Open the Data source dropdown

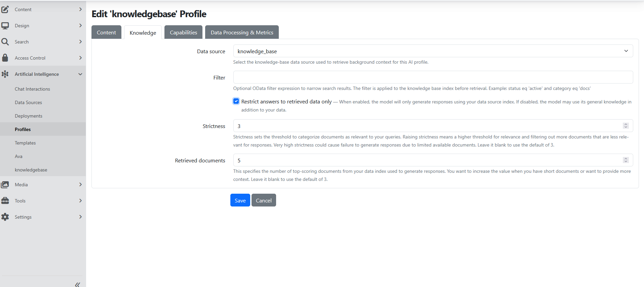[433, 51]
